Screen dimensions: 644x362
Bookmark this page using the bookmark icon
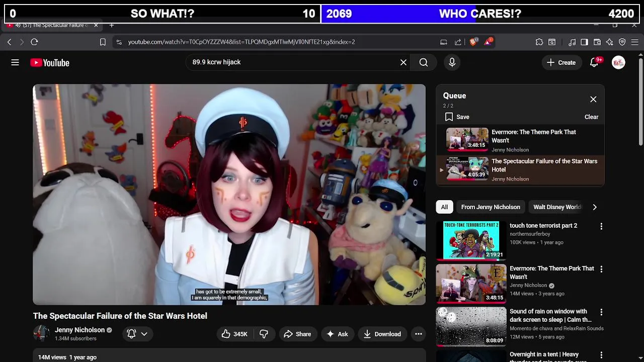[x=103, y=42]
